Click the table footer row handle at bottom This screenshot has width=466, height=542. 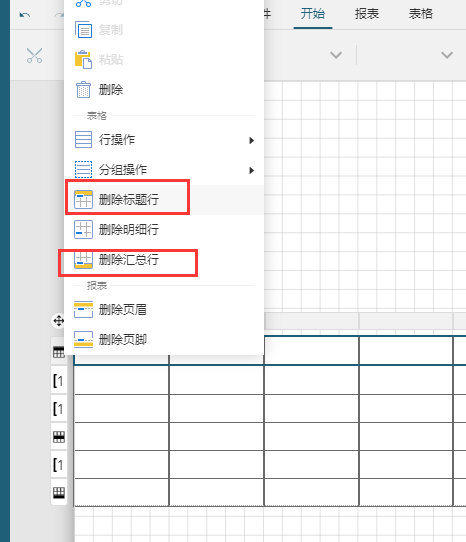[x=58, y=492]
